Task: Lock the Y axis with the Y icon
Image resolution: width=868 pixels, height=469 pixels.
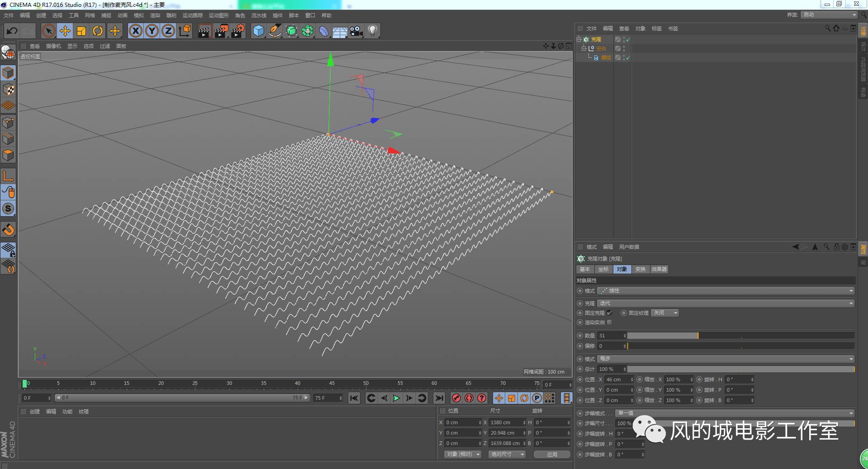Action: (x=152, y=31)
